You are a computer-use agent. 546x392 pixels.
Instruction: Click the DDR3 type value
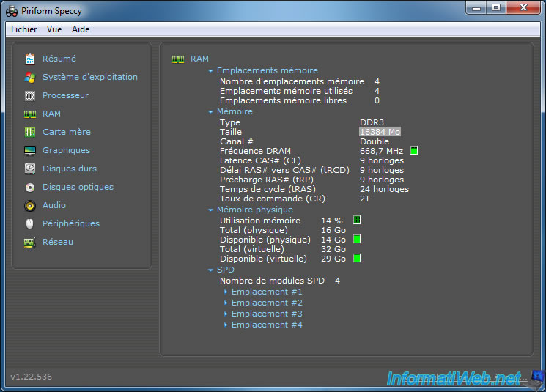click(x=372, y=122)
